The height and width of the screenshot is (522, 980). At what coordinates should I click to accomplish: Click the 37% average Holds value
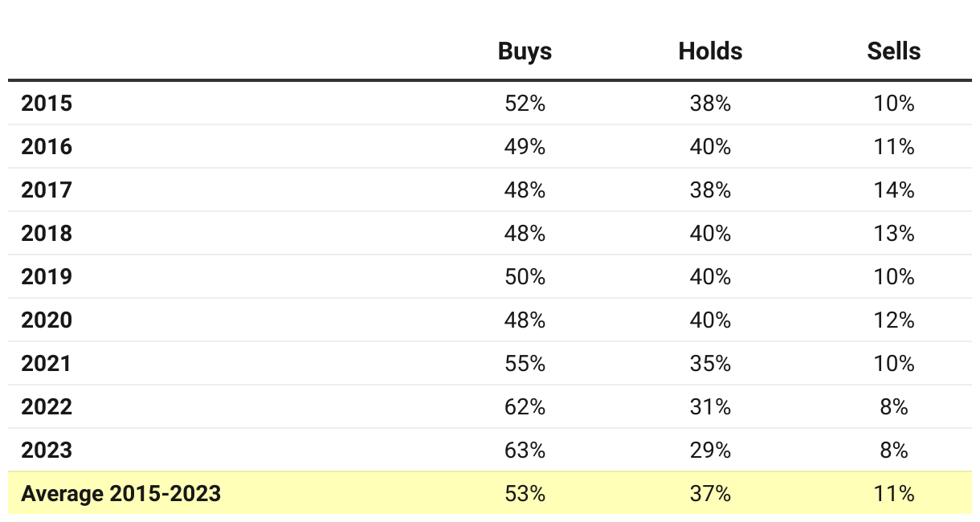[x=710, y=494]
